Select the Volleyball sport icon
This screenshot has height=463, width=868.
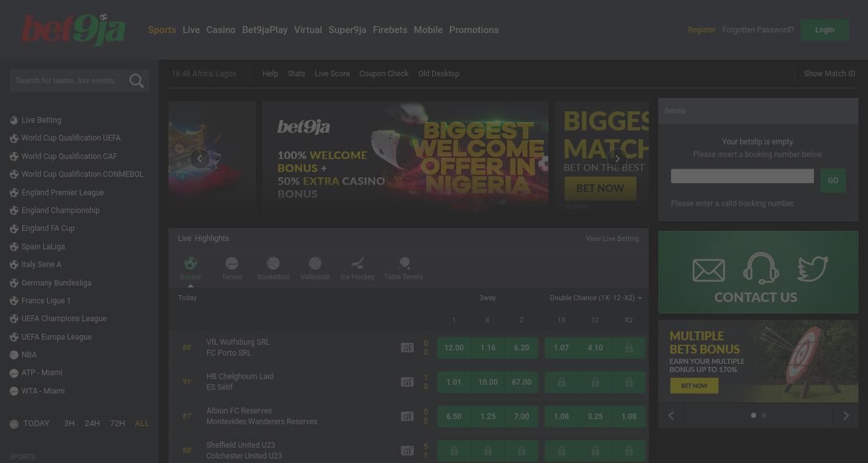click(x=315, y=263)
